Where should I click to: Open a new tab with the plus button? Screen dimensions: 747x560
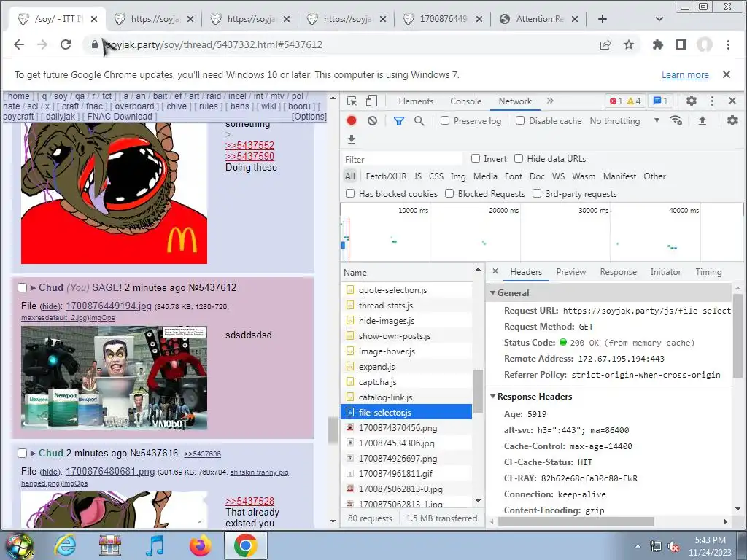602,19
